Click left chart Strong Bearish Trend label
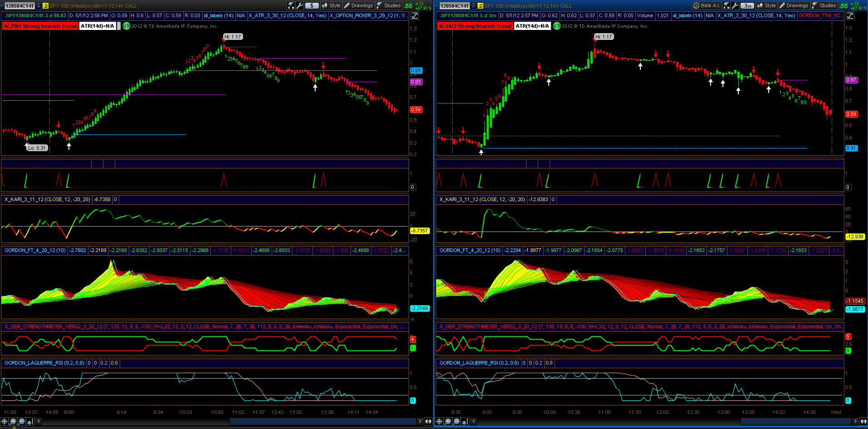Screen dimensions: 868x429 click(40, 26)
